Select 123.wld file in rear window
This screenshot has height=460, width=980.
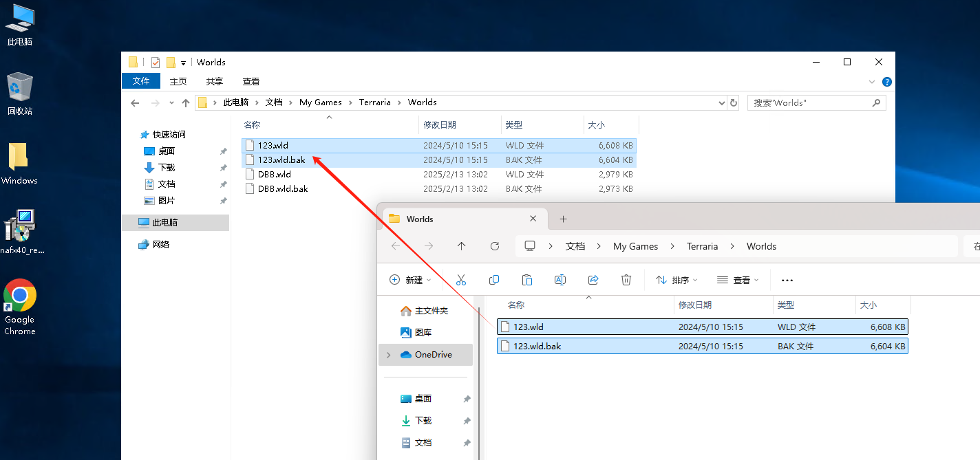coord(439,146)
